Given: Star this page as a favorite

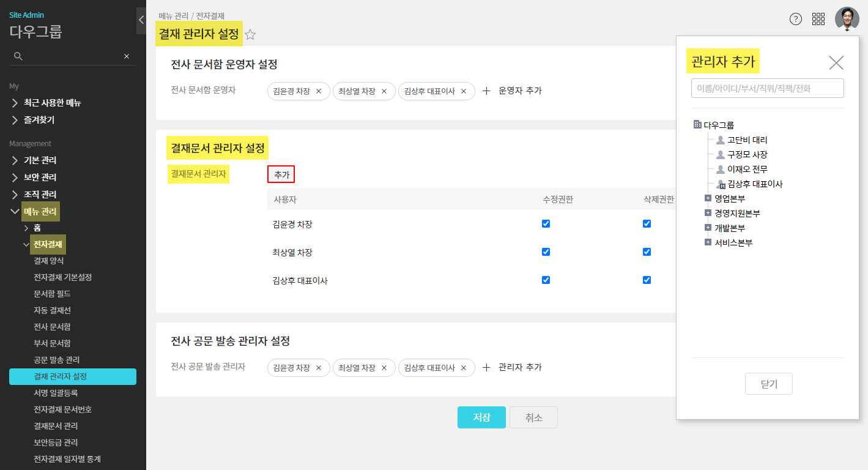Looking at the screenshot, I should click(250, 35).
